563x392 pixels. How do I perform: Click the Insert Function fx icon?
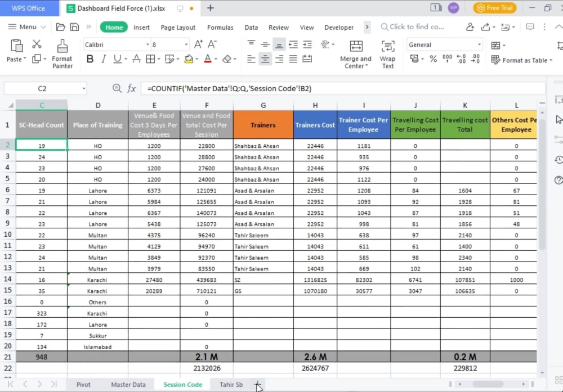coord(131,88)
